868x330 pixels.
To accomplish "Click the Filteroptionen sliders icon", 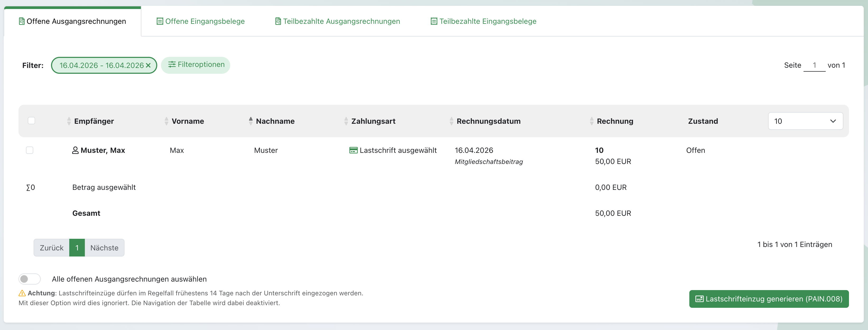I will coord(172,64).
